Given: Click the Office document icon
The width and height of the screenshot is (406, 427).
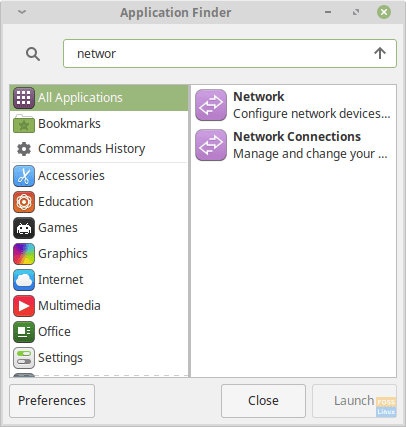Looking at the screenshot, I should click(x=24, y=332).
